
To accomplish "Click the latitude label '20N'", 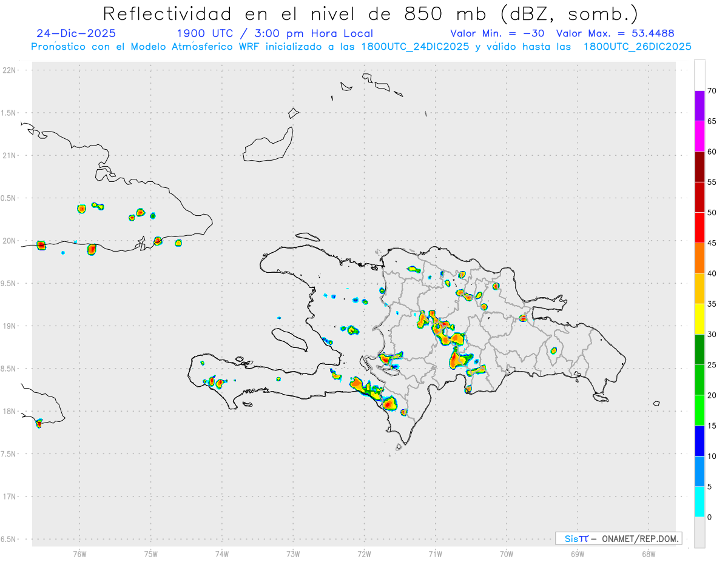I will tap(10, 241).
